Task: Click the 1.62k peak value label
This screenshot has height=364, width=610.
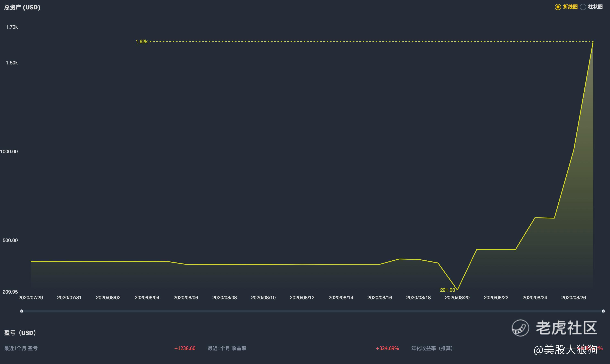Action: [141, 42]
